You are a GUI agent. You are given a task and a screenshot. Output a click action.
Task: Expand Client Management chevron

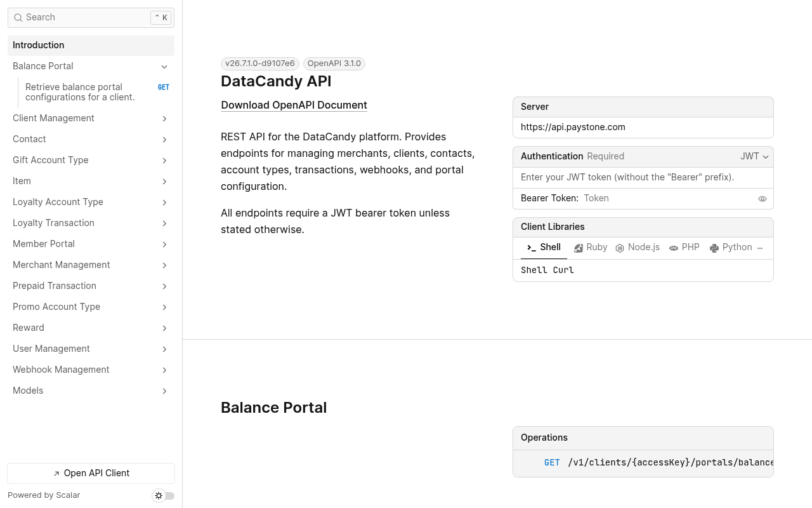click(164, 119)
